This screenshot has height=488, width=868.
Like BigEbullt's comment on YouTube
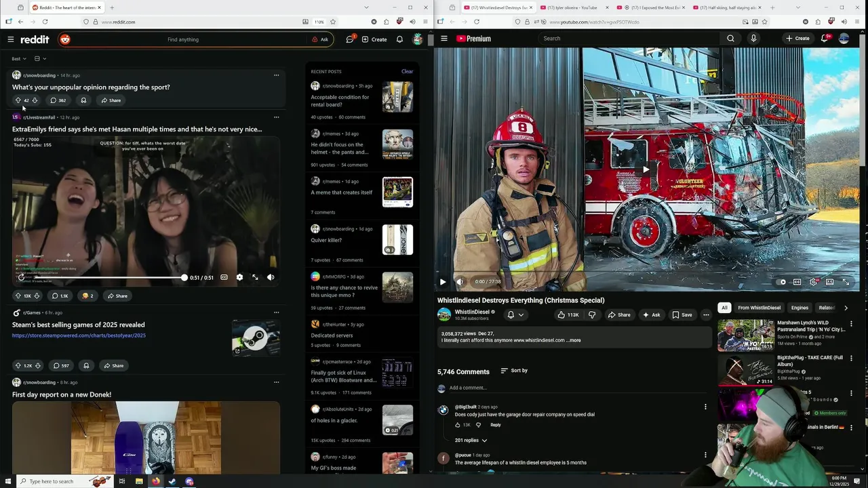click(x=458, y=425)
